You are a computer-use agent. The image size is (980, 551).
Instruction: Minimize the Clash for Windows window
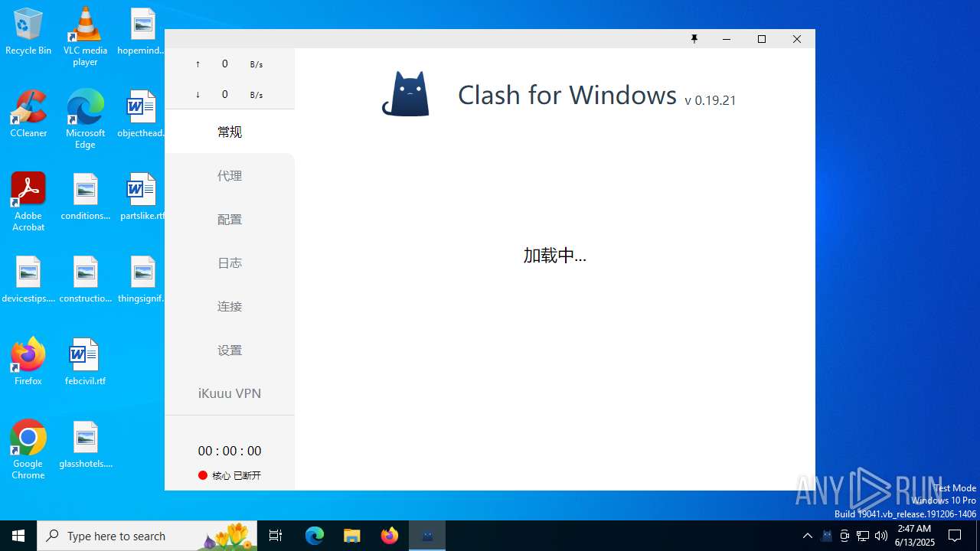(x=727, y=39)
